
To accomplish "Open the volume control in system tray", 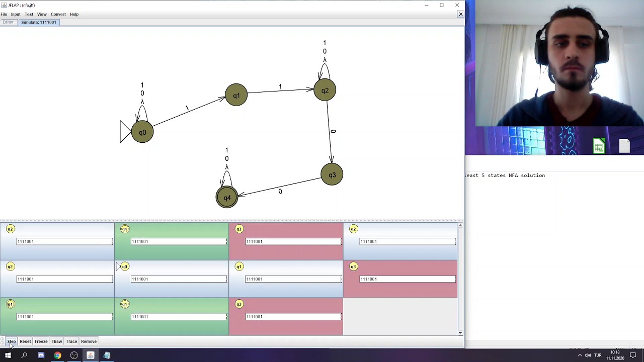I will (x=588, y=355).
